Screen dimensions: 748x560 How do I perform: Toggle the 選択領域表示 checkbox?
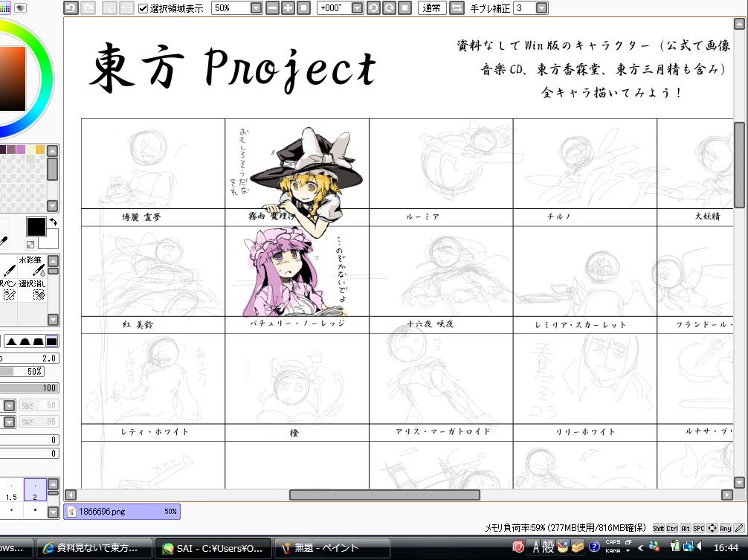pos(144,8)
